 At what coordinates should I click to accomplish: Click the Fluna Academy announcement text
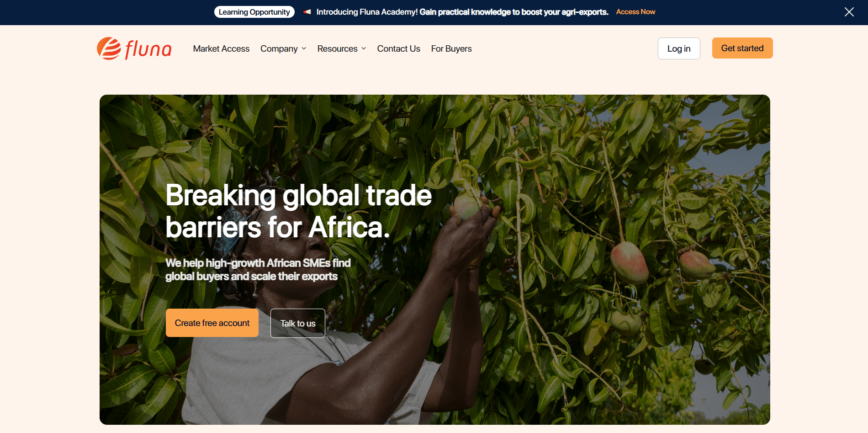point(462,12)
